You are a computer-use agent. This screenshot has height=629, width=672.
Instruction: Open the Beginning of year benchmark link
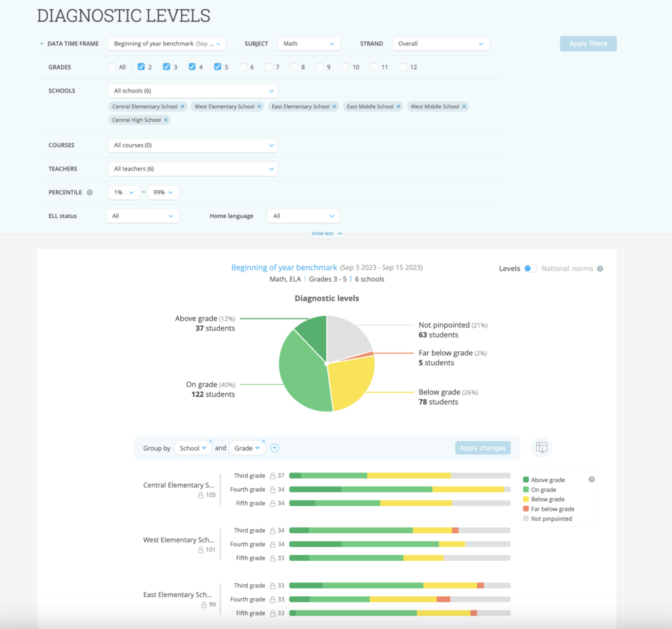283,267
